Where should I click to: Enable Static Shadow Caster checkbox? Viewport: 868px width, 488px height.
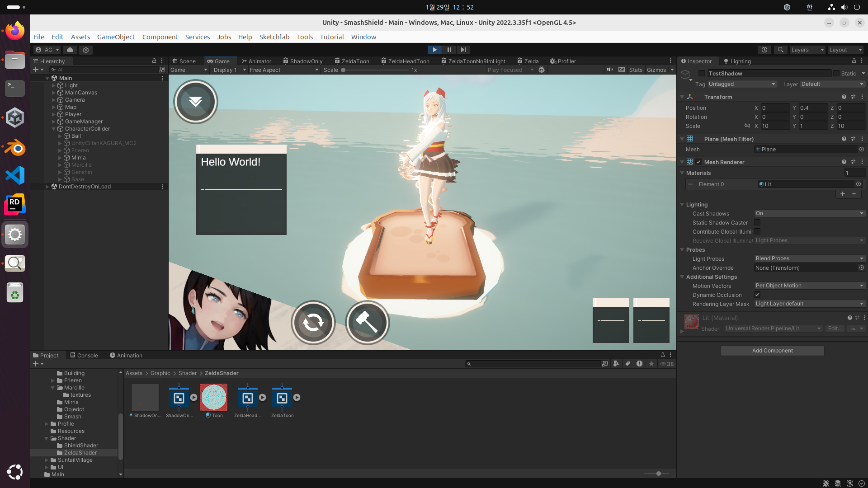point(757,222)
